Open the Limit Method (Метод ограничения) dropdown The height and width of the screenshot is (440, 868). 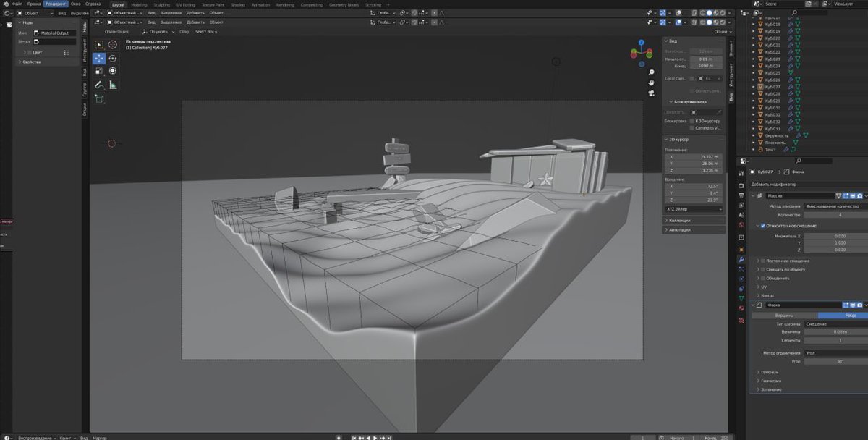[x=835, y=352]
